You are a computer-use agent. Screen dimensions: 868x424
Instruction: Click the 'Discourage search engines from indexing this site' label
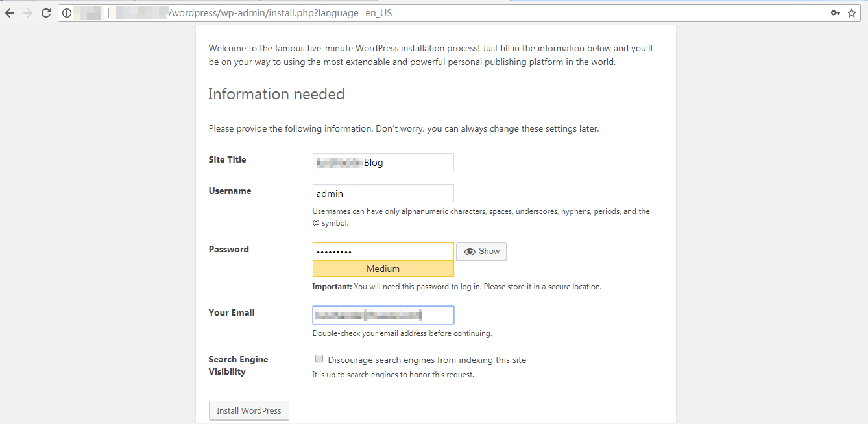click(427, 360)
